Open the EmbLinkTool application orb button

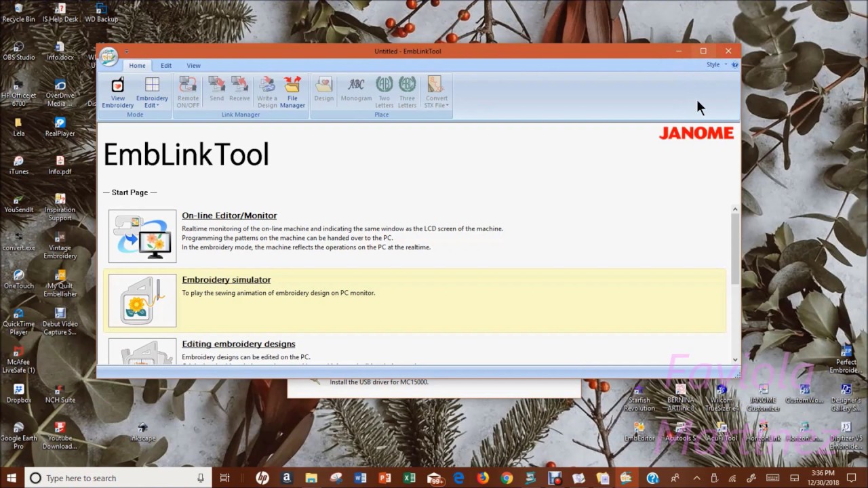tap(108, 57)
